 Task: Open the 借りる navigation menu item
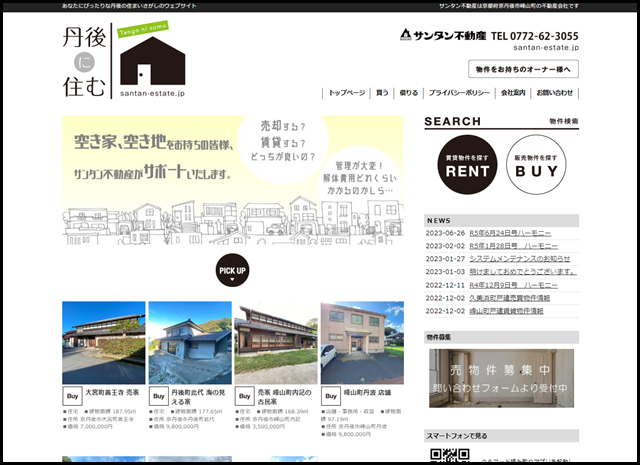pyautogui.click(x=408, y=92)
